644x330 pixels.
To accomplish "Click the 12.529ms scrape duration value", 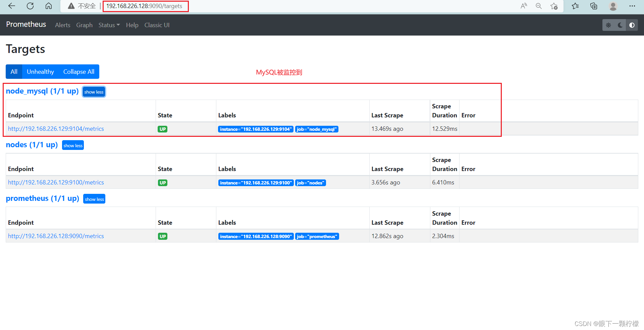I will coord(445,129).
